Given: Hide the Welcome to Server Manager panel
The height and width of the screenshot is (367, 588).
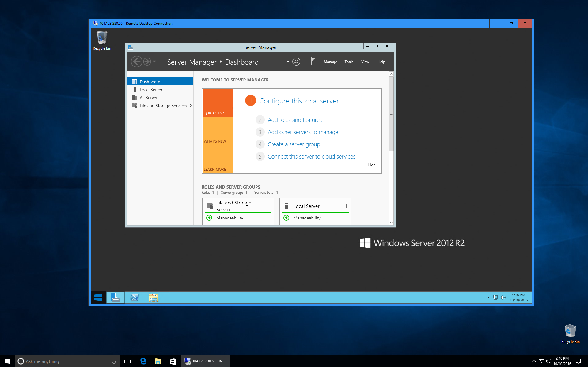Looking at the screenshot, I should (x=371, y=165).
